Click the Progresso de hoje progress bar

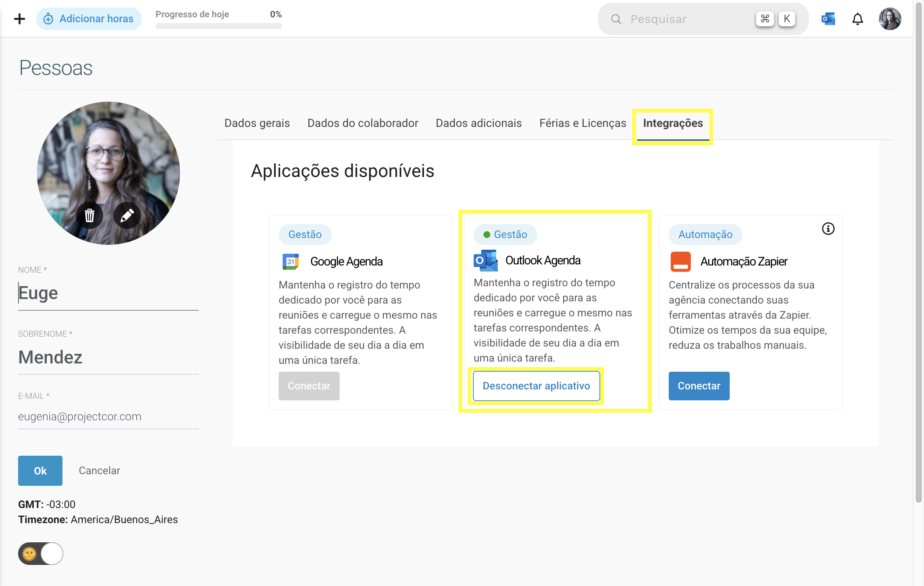pyautogui.click(x=218, y=26)
